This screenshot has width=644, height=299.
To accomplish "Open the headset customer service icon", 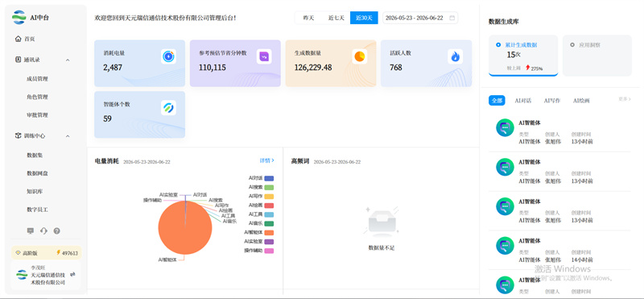I will pyautogui.click(x=43, y=230).
